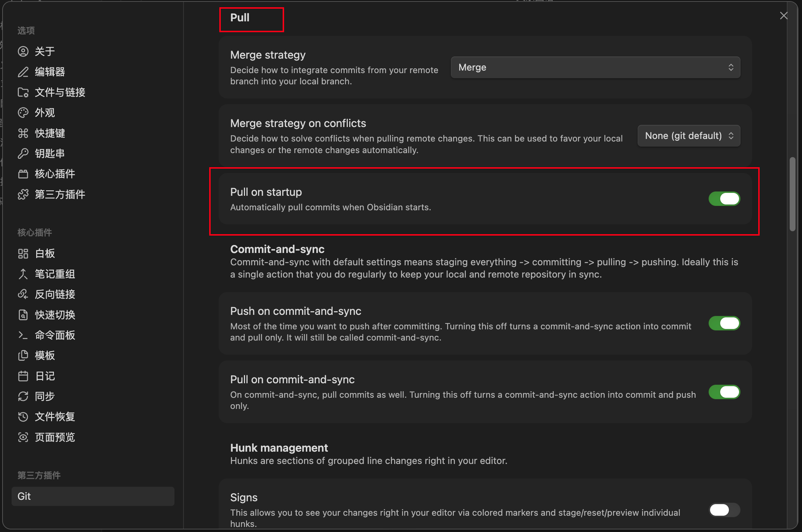The width and height of the screenshot is (802, 532).
Task: Click the Signs setting title
Action: coord(244,498)
